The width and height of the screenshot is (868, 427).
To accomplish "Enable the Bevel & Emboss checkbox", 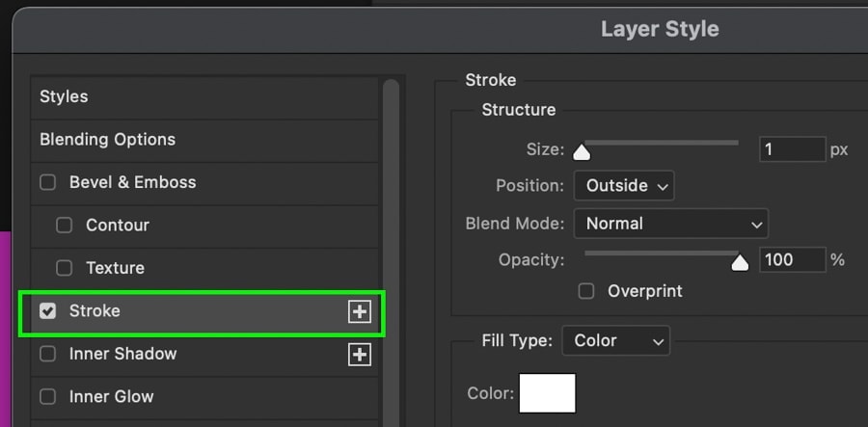I will coord(47,182).
